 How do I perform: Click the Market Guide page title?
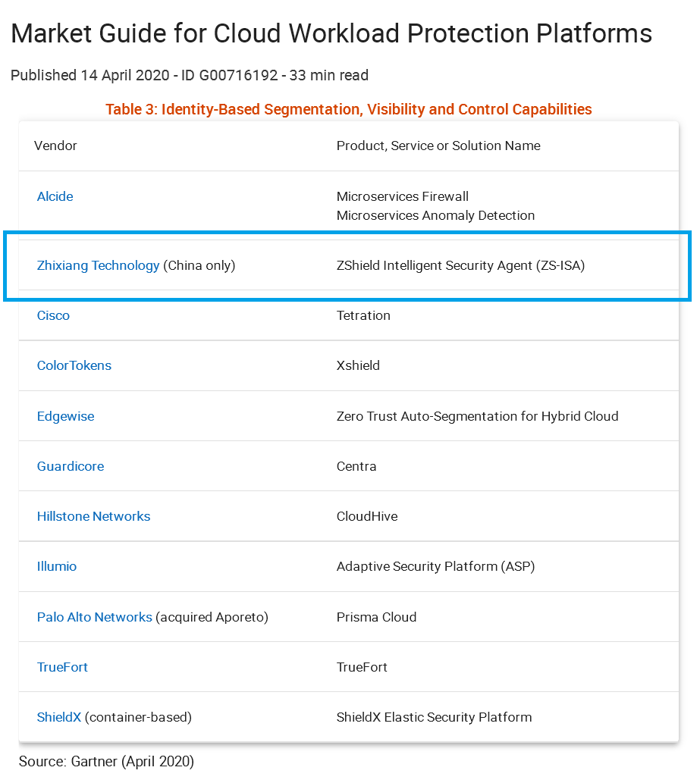tap(331, 33)
